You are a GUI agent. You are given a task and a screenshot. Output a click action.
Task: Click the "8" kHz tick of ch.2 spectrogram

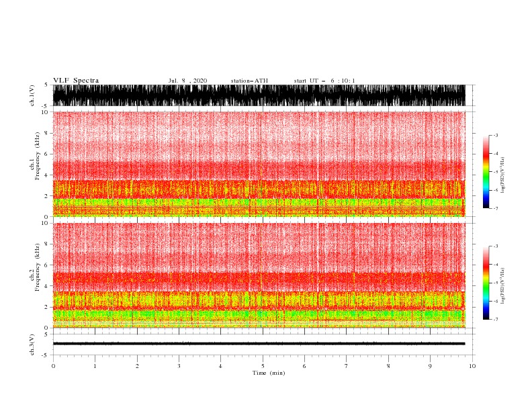(x=47, y=244)
